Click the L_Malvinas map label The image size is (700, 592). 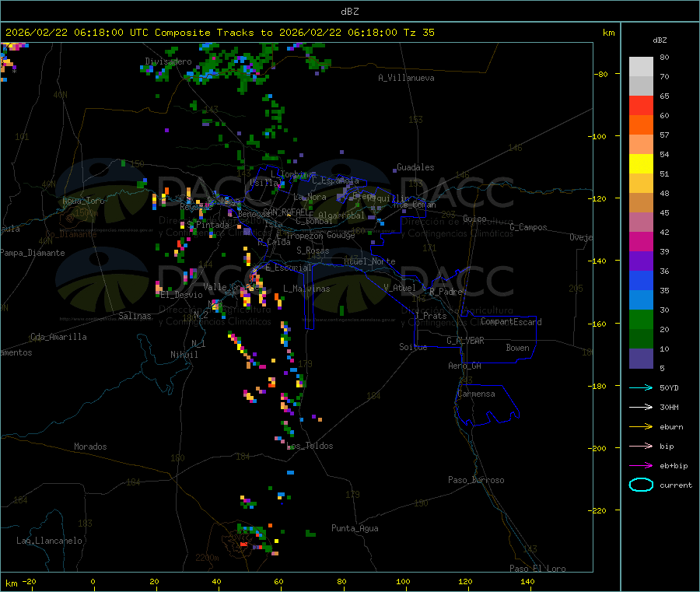click(x=306, y=289)
